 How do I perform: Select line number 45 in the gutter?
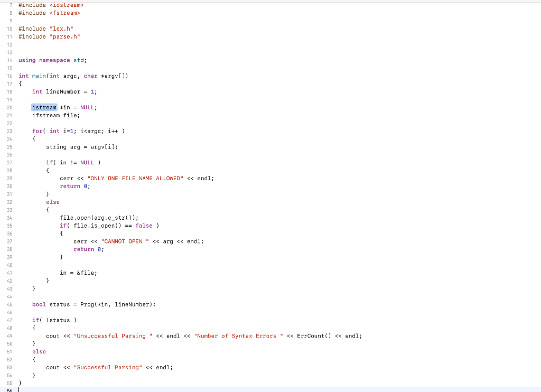pyautogui.click(x=10, y=304)
